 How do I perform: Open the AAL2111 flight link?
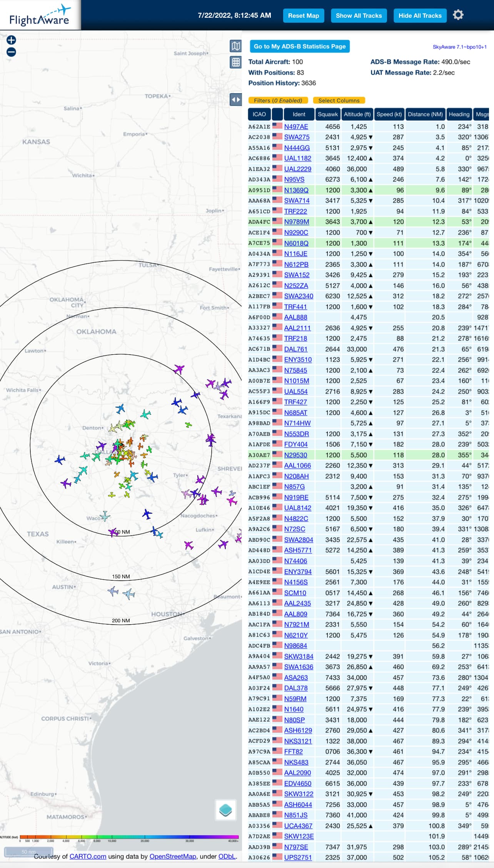[297, 328]
